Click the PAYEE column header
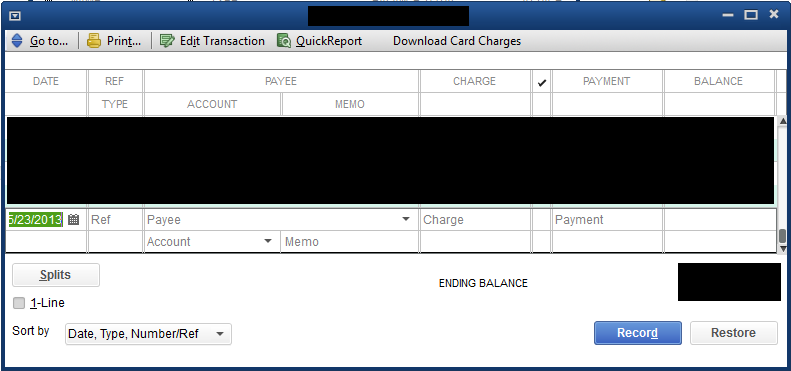Image resolution: width=791 pixels, height=371 pixels. click(x=281, y=81)
